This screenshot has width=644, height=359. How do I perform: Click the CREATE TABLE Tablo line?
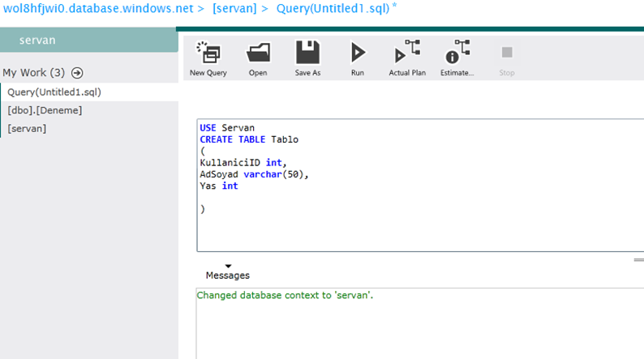[249, 139]
